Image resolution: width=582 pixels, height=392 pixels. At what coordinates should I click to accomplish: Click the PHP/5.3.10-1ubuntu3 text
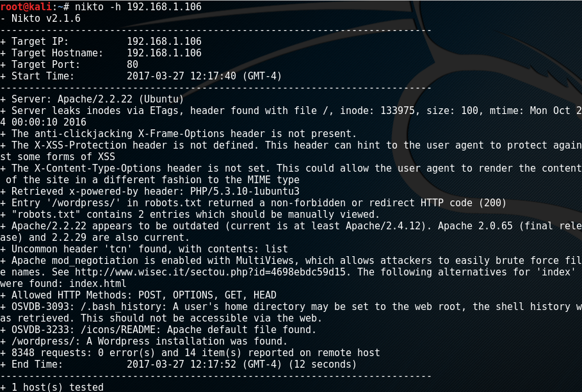(x=245, y=191)
